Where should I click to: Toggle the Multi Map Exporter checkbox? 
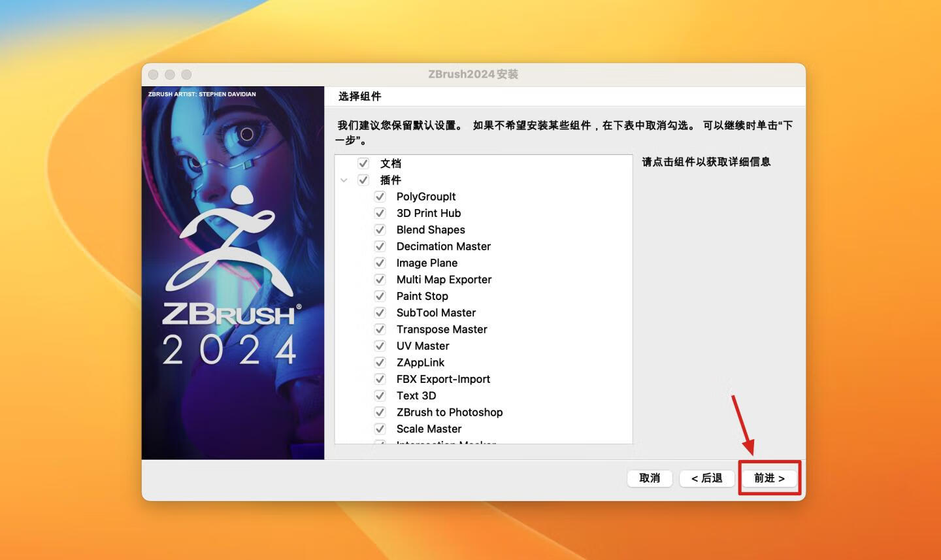tap(380, 280)
